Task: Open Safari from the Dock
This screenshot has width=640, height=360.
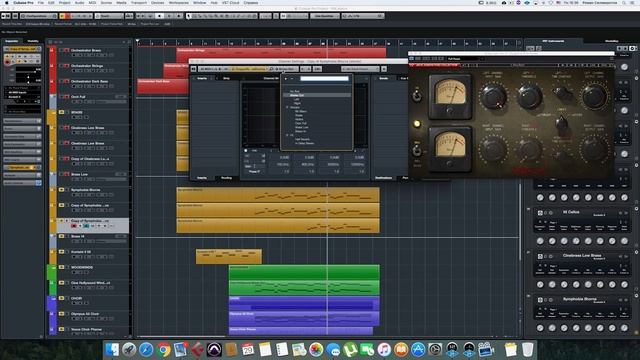Action: 146,349
